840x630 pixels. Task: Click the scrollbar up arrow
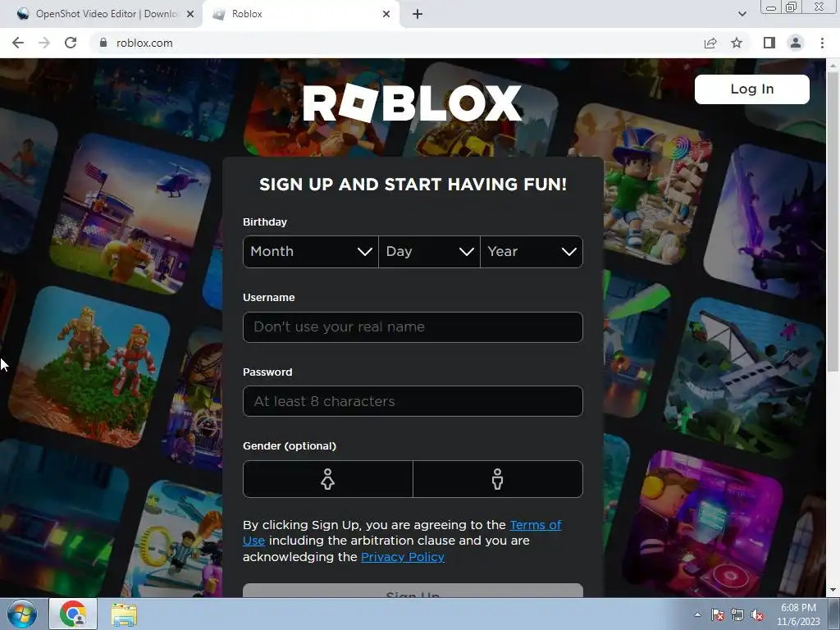[833, 64]
